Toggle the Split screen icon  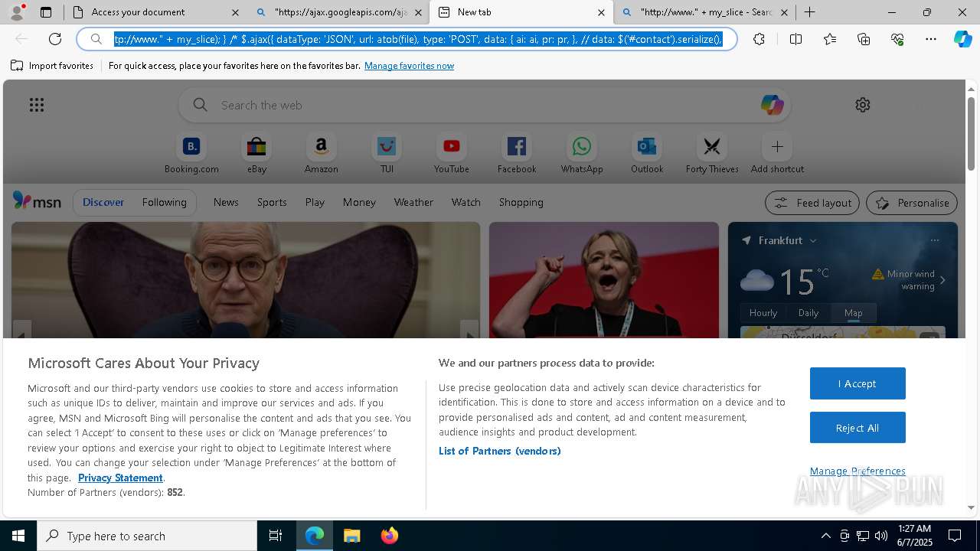(x=795, y=39)
